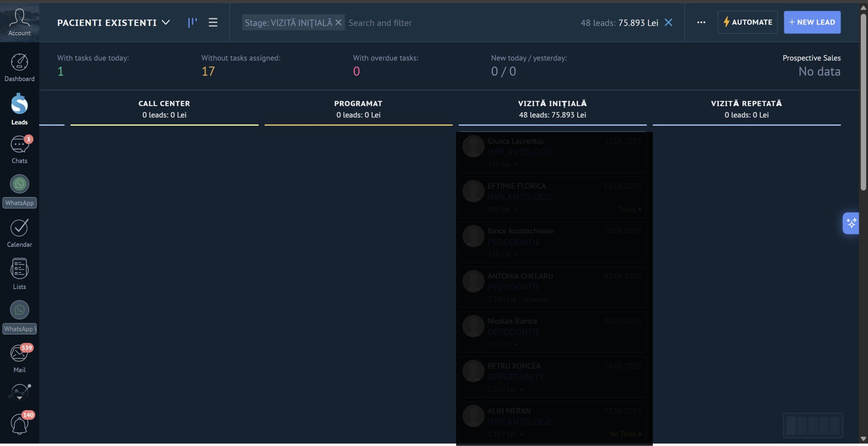Screen dimensions: 868x446
Task: Switch to list view
Action: [213, 22]
